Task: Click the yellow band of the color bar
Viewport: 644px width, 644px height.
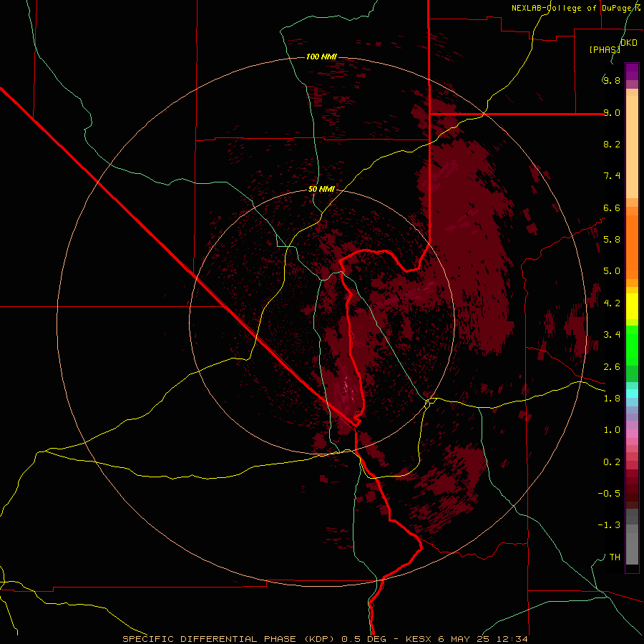Action: pyautogui.click(x=632, y=306)
